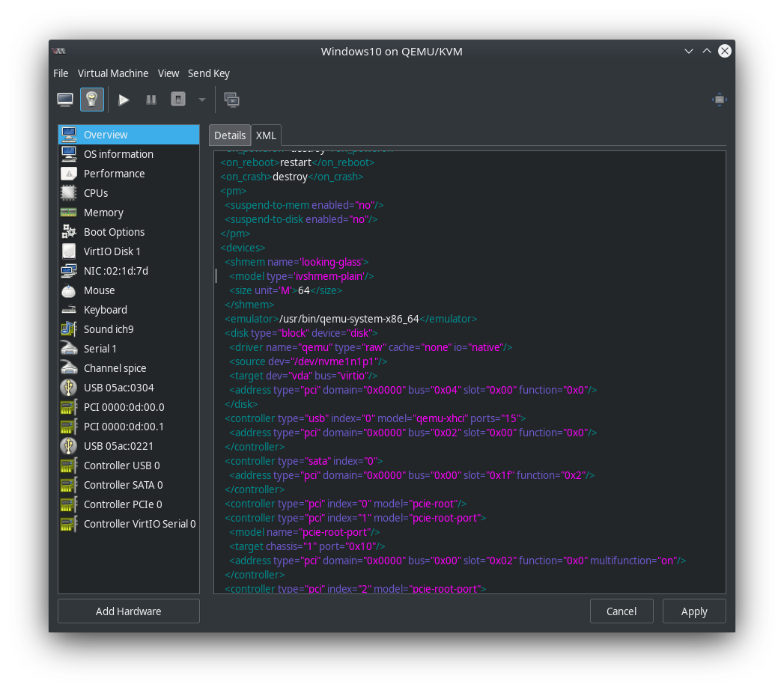
Task: Click the emulator path /usr/bin/qemu-system-x86_64
Action: 349,319
